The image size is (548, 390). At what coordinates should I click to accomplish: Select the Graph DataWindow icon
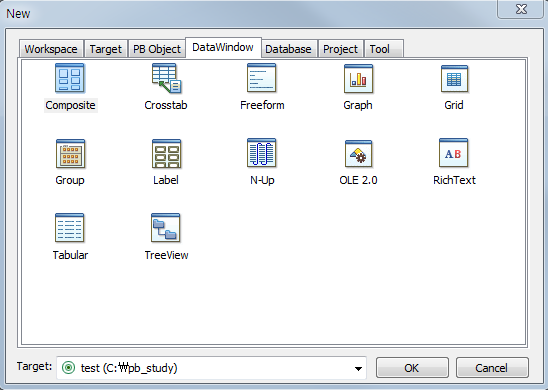(x=358, y=78)
